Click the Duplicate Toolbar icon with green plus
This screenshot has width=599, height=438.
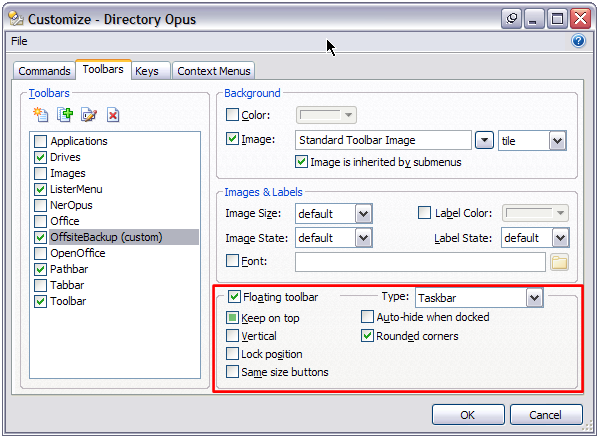tap(65, 115)
